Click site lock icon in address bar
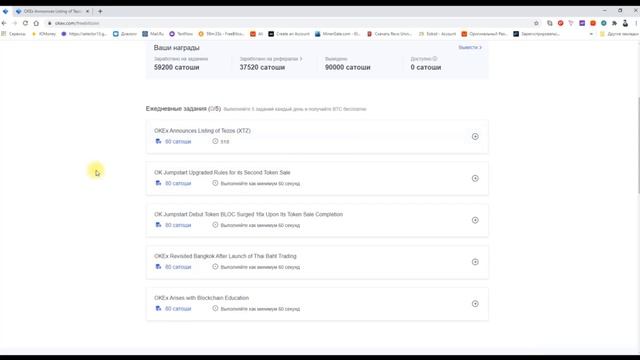 click(50, 23)
